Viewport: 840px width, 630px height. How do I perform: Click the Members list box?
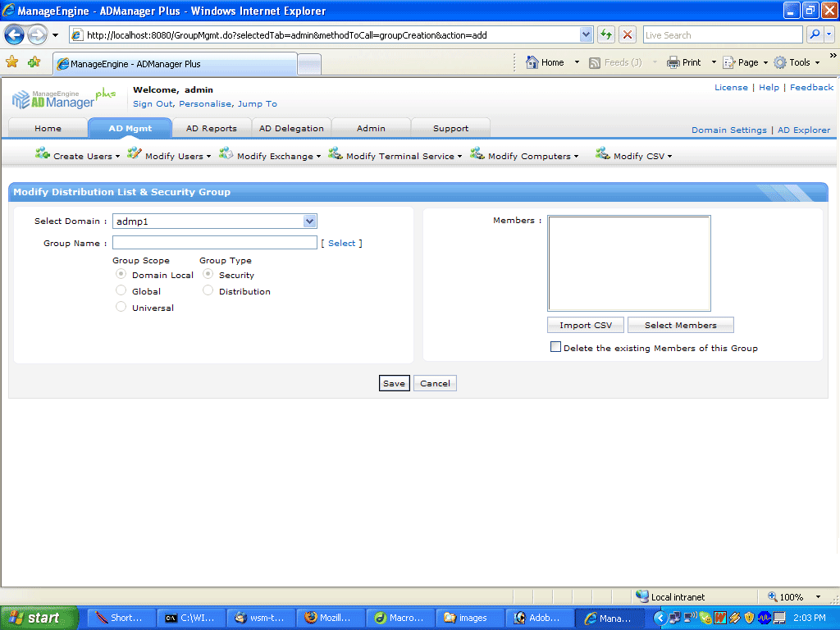pyautogui.click(x=629, y=263)
